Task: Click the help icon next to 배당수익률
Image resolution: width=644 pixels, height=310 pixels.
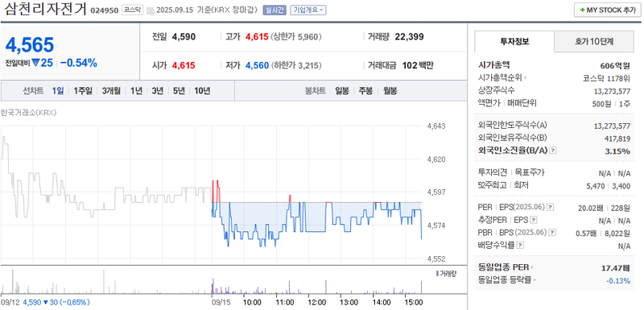Action: click(x=520, y=246)
